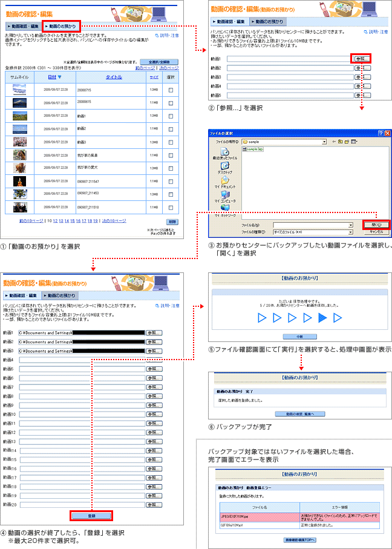Open thumbnail in the 動画1 table row

point(19,116)
